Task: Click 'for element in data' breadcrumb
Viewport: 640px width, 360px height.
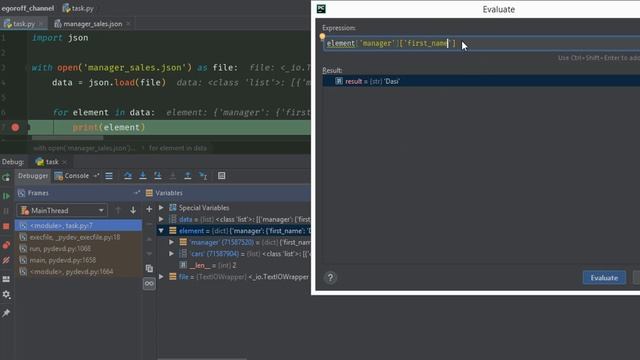Action: click(178, 148)
